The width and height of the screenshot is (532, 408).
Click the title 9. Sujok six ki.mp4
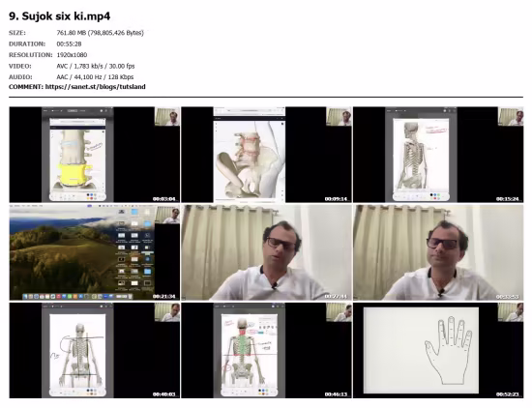[59, 15]
